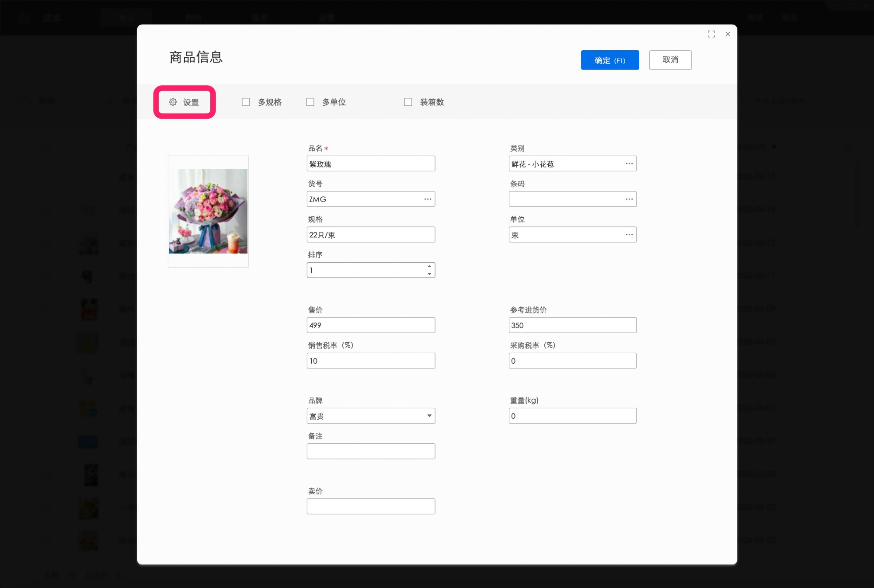Click the 销售税率 field showing 10
The image size is (874, 588).
371,360
